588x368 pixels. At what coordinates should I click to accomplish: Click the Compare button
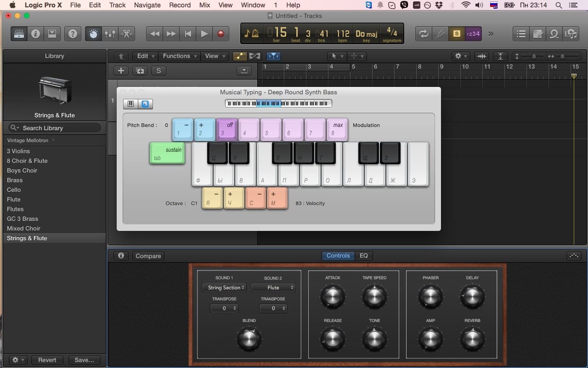pyautogui.click(x=148, y=256)
